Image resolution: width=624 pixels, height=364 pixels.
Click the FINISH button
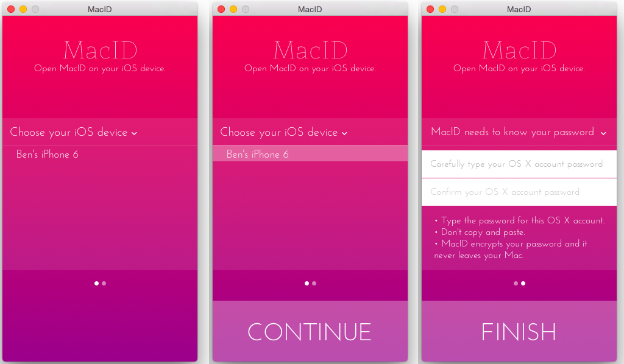[519, 332]
